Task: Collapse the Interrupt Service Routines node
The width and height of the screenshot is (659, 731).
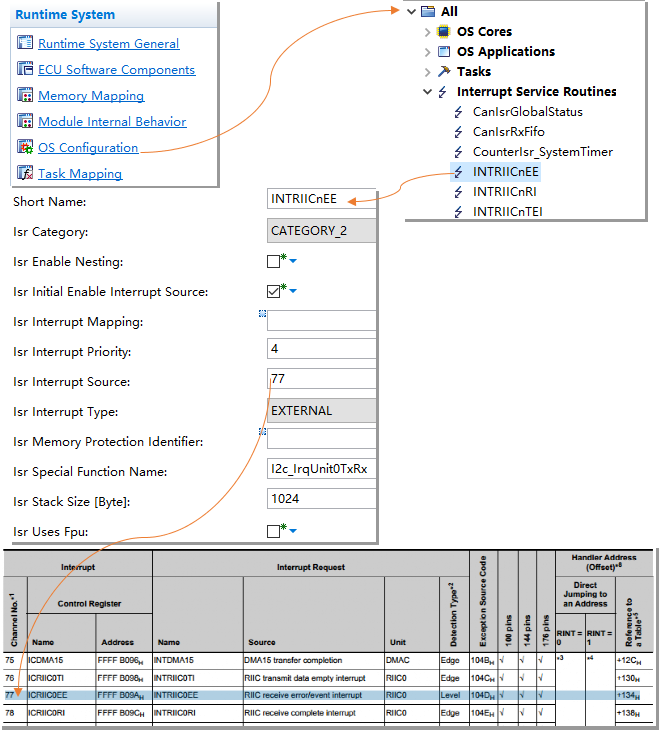Action: coord(428,92)
